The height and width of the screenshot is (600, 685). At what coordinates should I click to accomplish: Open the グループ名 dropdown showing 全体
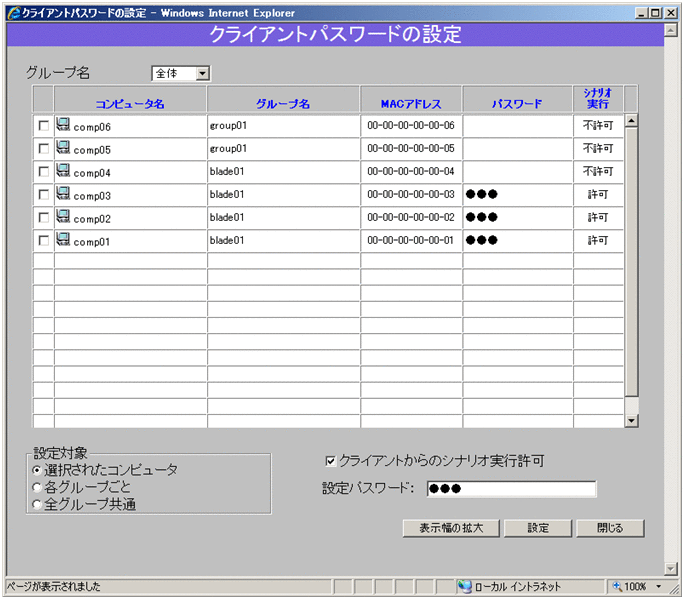point(181,73)
